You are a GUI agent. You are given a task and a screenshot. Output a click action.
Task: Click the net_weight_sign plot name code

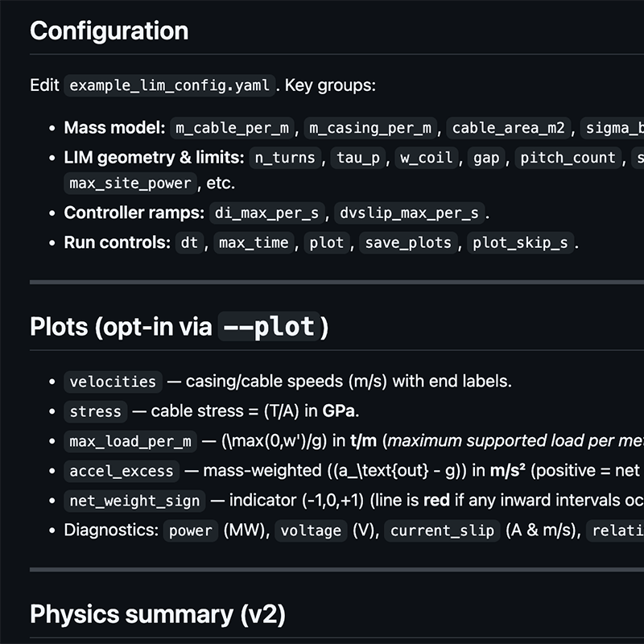135,501
